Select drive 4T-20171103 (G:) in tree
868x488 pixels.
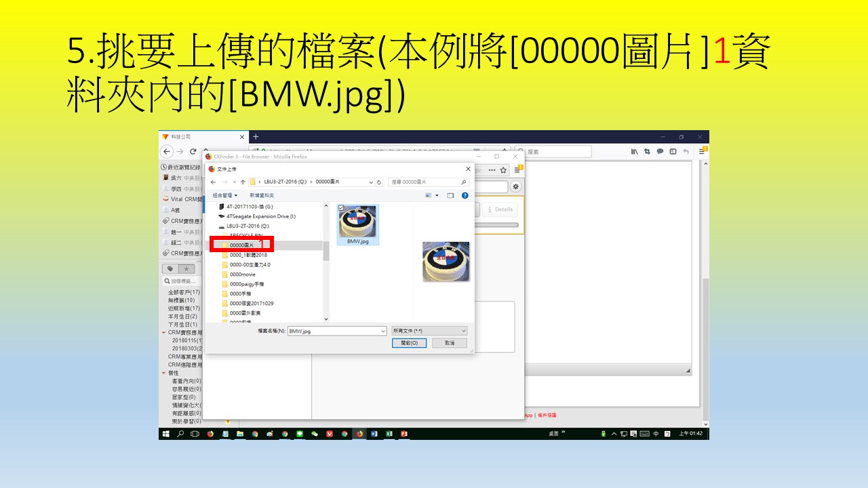[x=245, y=206]
